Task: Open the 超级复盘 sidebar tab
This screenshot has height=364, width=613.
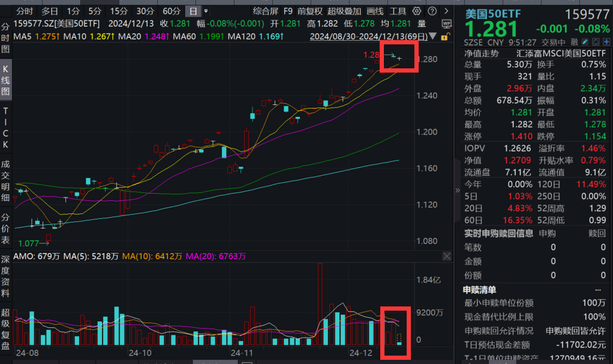Action: pyautogui.click(x=5, y=329)
